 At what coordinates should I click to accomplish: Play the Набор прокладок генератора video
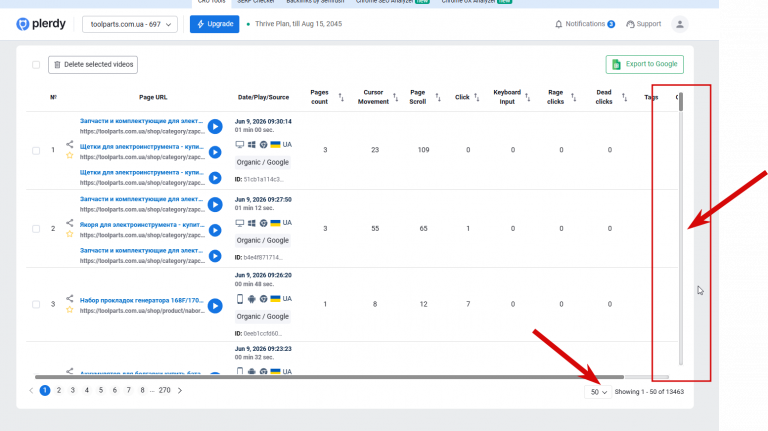tap(215, 306)
